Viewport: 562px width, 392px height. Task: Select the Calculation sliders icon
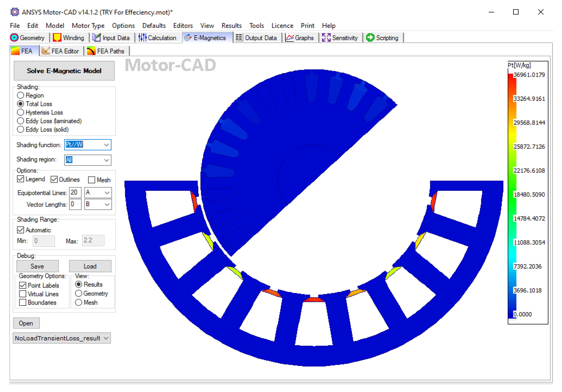coord(142,38)
